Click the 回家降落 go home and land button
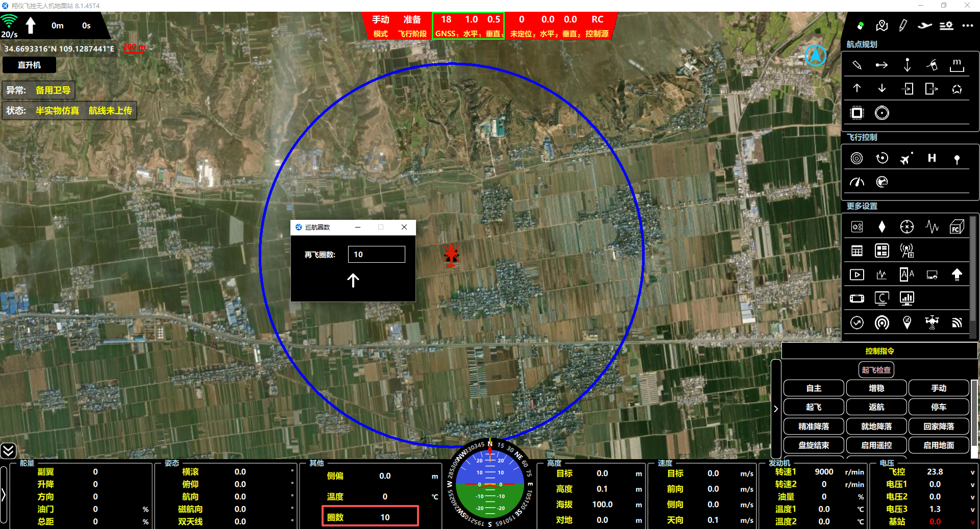This screenshot has height=529, width=980. [939, 426]
